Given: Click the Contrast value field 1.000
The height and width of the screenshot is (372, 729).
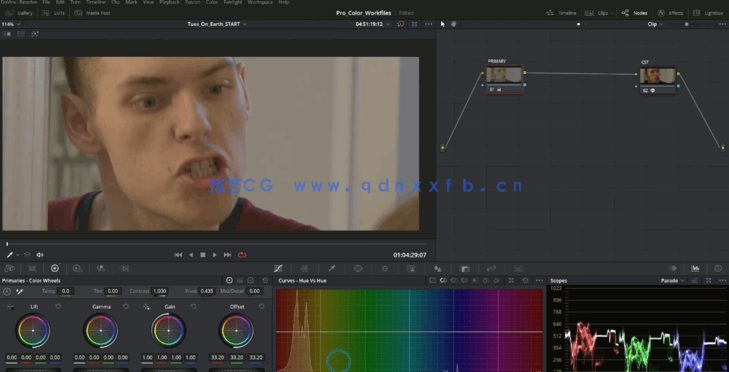Looking at the screenshot, I should [x=159, y=291].
